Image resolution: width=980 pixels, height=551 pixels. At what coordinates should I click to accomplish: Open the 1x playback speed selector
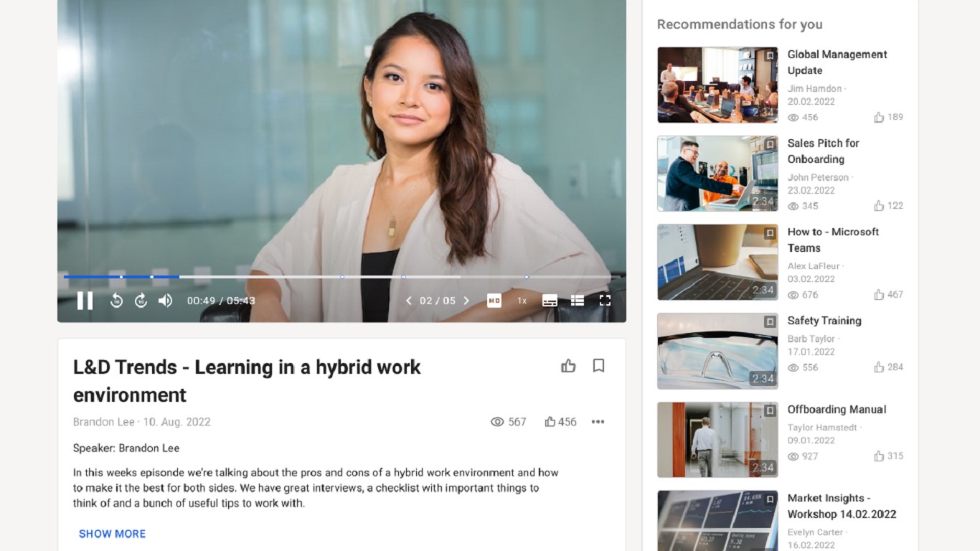522,301
